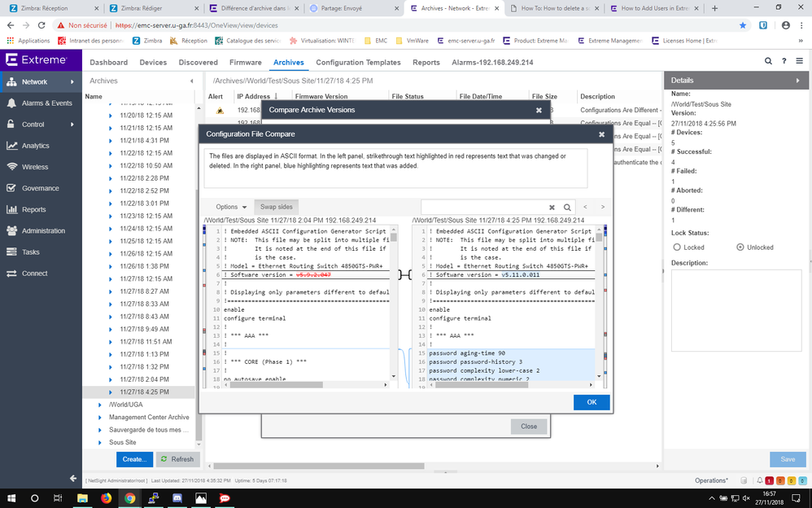Open the global search icon in top bar
Image resolution: width=812 pixels, height=508 pixels.
768,61
